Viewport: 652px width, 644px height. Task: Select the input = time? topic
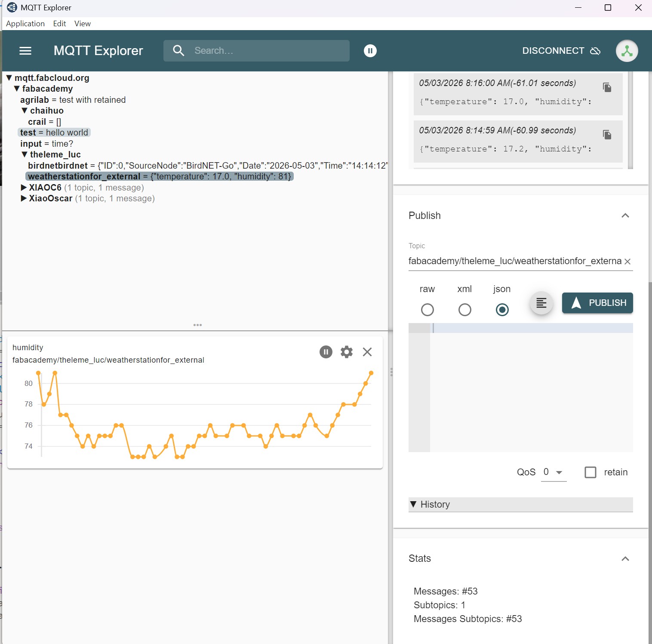point(46,144)
